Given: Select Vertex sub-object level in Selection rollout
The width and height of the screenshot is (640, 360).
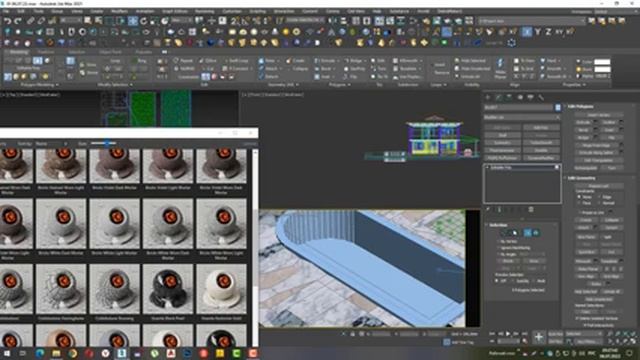Looking at the screenshot, I should point(503,233).
